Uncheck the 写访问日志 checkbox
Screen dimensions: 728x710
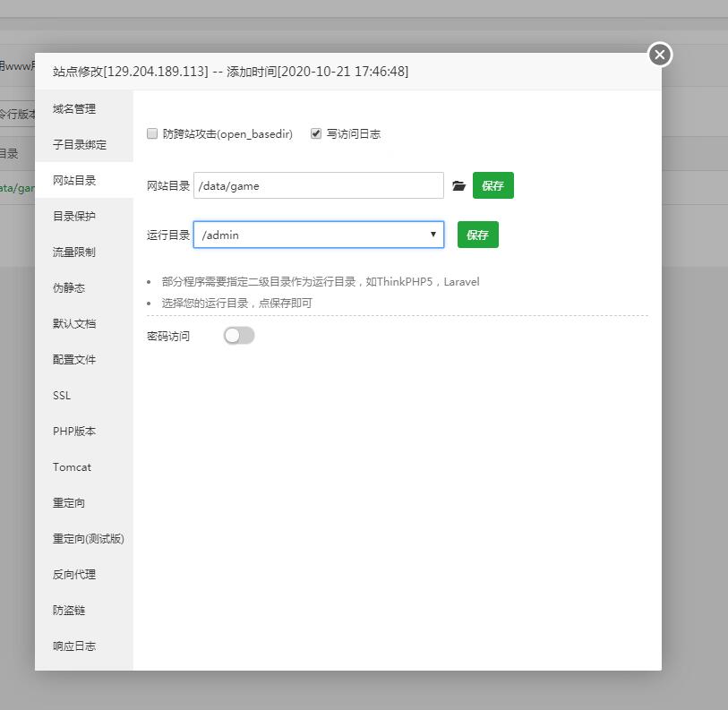click(x=316, y=133)
